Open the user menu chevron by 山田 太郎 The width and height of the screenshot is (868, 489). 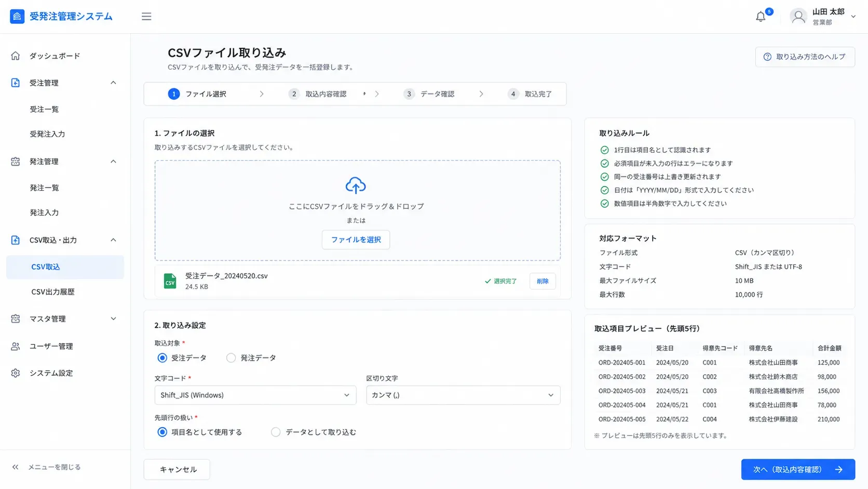(853, 17)
